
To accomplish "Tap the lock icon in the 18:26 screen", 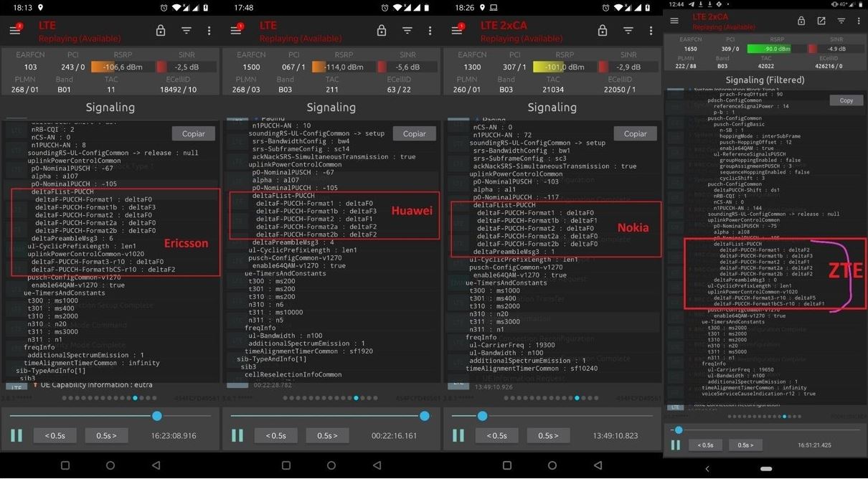I will click(x=603, y=31).
